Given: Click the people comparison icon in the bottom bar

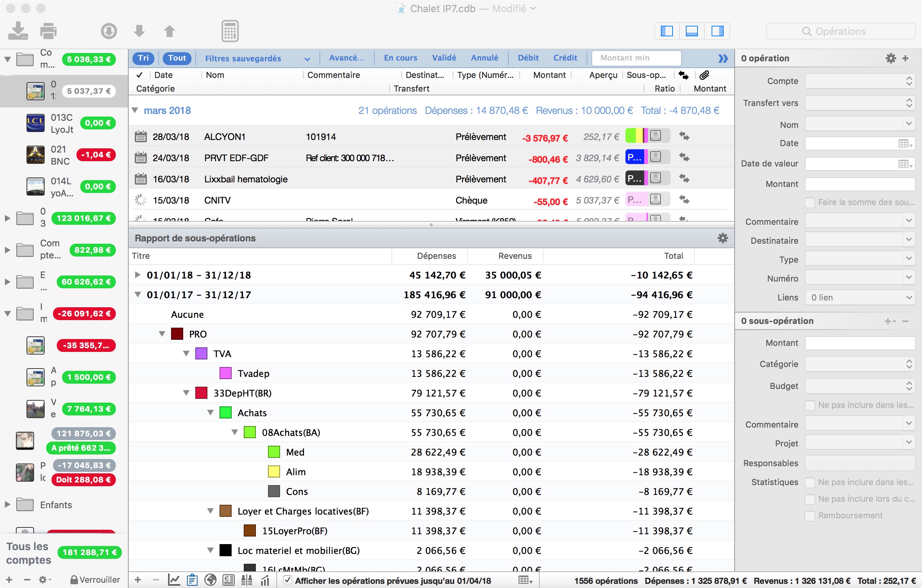Looking at the screenshot, I should click(x=246, y=580).
